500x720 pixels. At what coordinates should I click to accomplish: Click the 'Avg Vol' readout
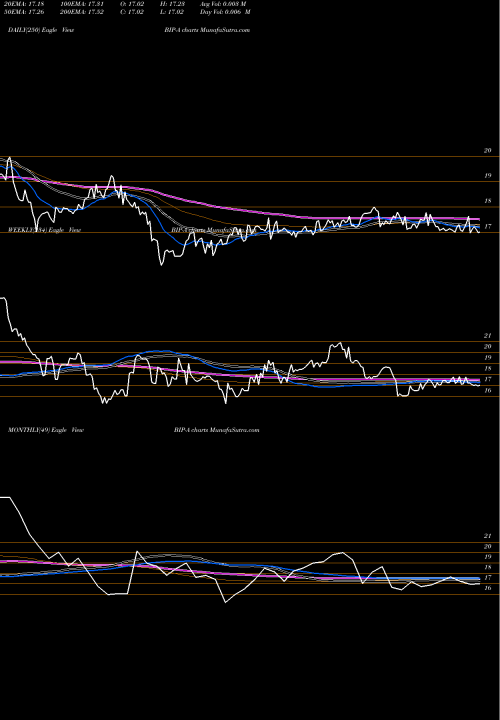(223, 3)
